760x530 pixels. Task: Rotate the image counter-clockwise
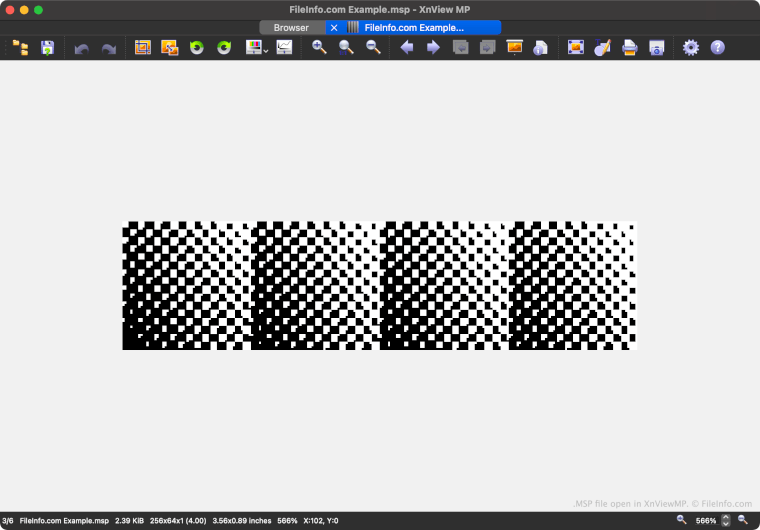(x=197, y=48)
